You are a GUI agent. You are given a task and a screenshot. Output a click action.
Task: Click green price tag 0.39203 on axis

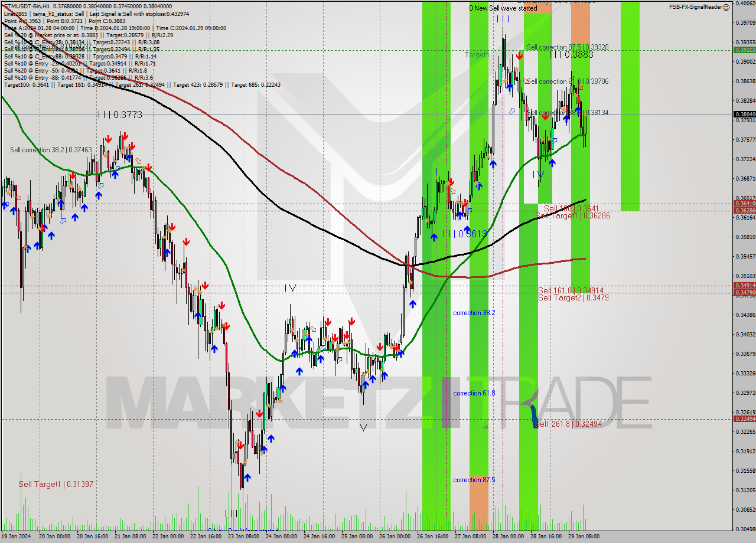click(x=744, y=50)
